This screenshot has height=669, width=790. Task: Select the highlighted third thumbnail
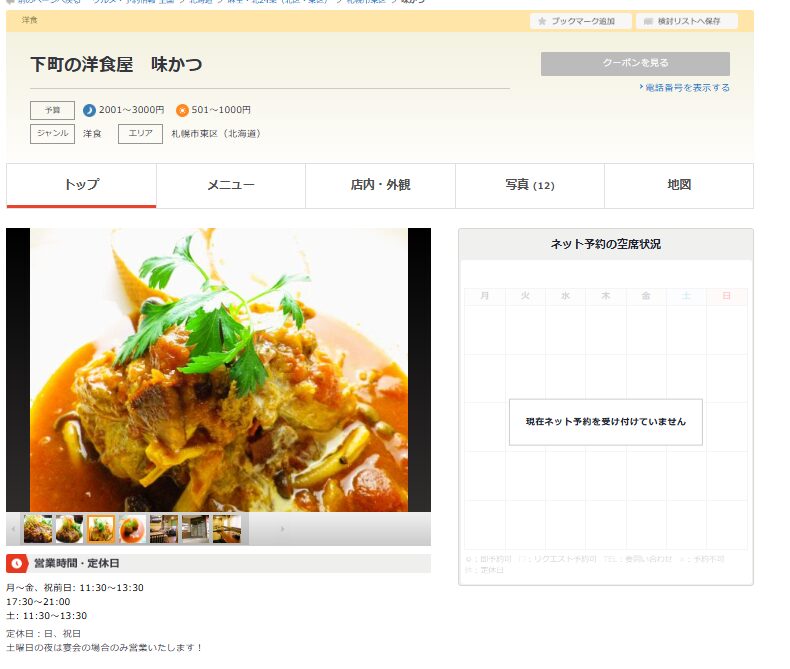[101, 529]
